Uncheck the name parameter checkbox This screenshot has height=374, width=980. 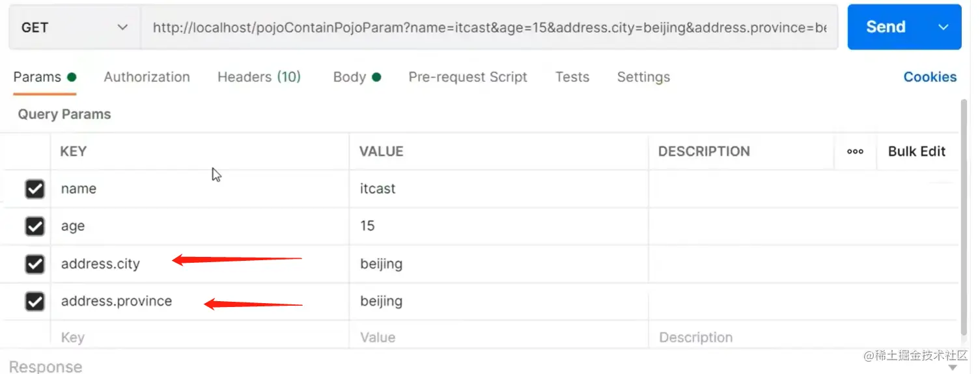point(35,189)
